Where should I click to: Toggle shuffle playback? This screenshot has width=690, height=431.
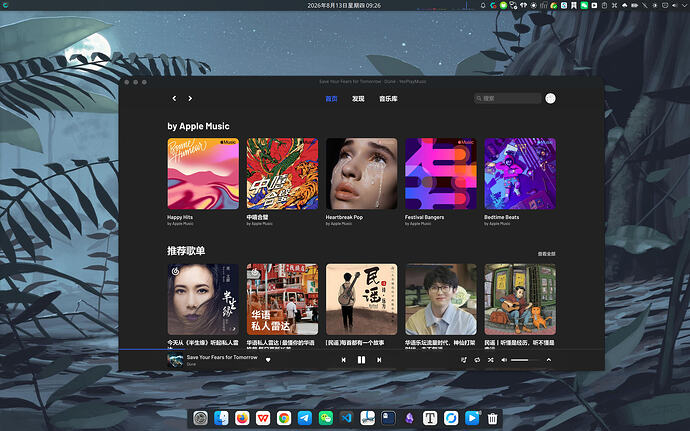[x=490, y=360]
